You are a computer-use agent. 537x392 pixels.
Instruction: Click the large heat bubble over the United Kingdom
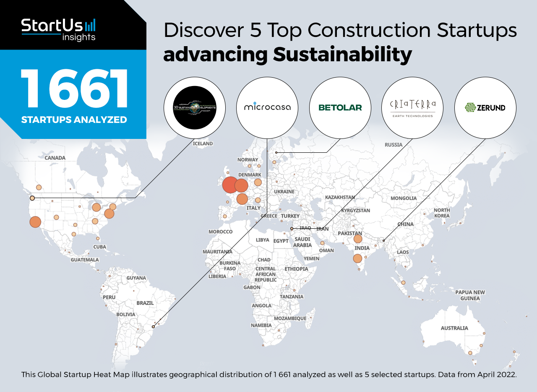[x=230, y=185]
